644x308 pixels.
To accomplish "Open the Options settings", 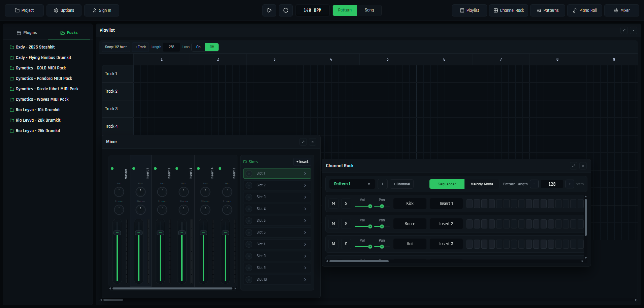I will [x=64, y=10].
